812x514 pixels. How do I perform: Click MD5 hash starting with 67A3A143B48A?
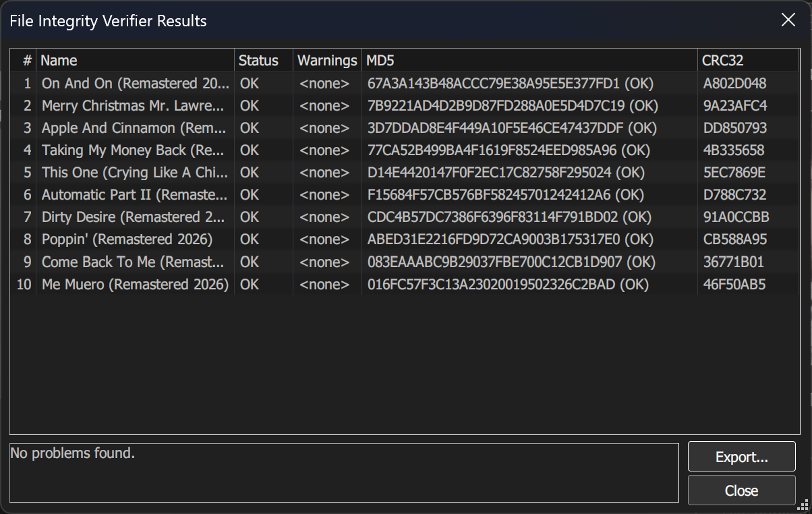(x=511, y=84)
